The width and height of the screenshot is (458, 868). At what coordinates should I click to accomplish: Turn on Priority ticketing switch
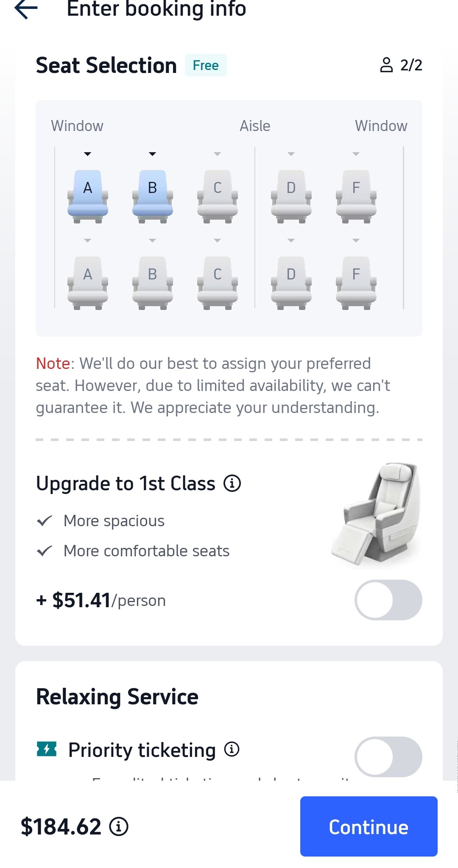[388, 757]
